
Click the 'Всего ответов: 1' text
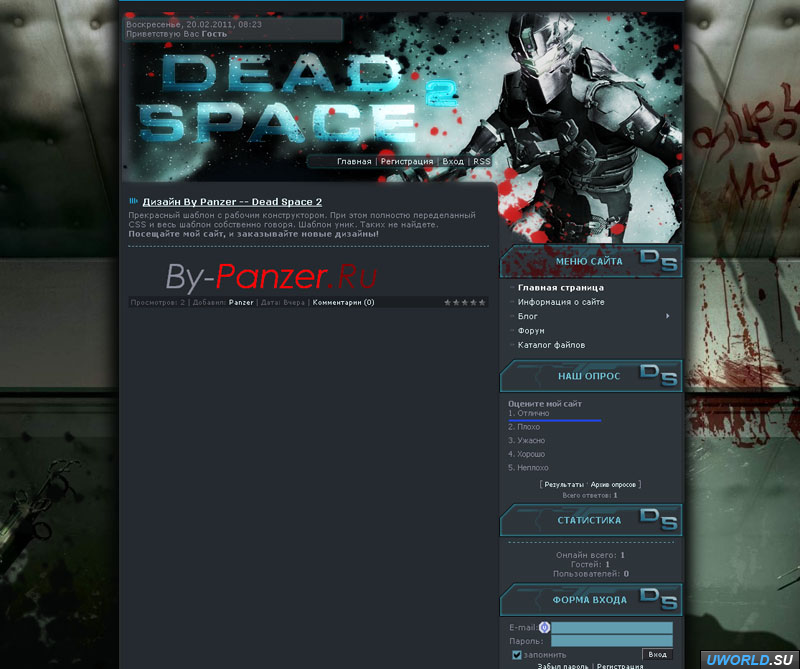tap(590, 495)
